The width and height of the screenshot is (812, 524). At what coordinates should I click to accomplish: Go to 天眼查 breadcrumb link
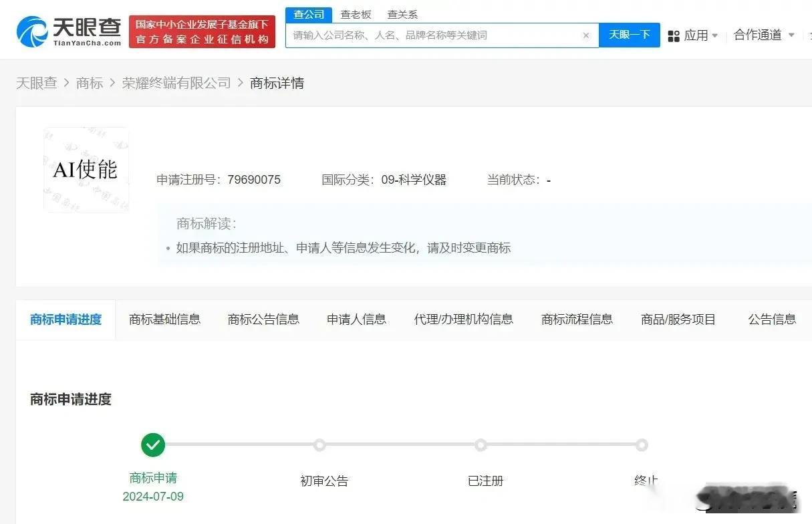(x=37, y=83)
